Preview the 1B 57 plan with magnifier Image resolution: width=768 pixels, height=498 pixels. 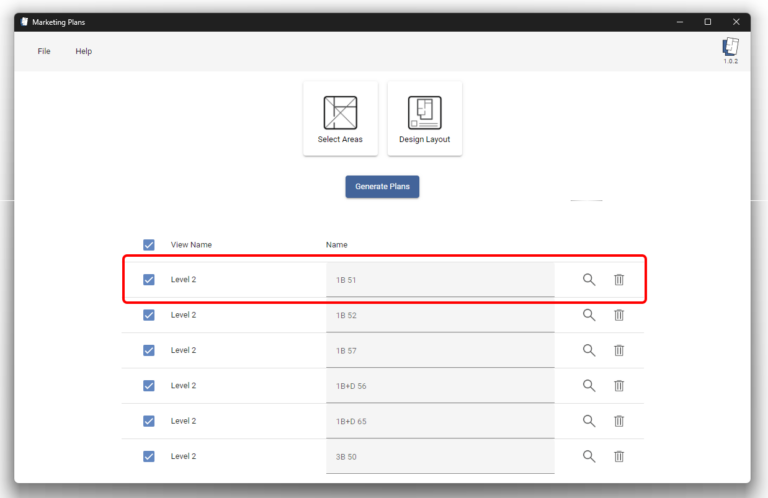589,350
